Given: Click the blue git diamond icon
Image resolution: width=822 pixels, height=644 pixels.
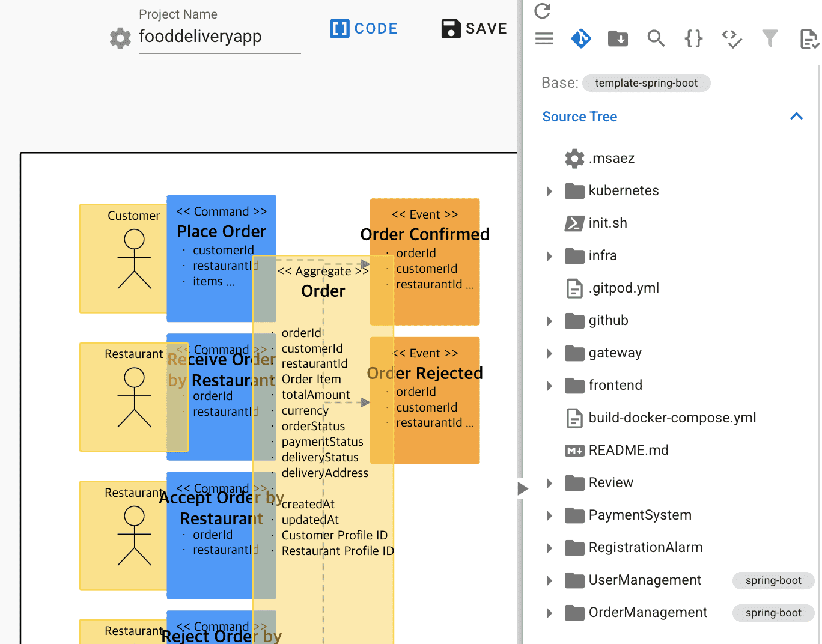Looking at the screenshot, I should 581,39.
